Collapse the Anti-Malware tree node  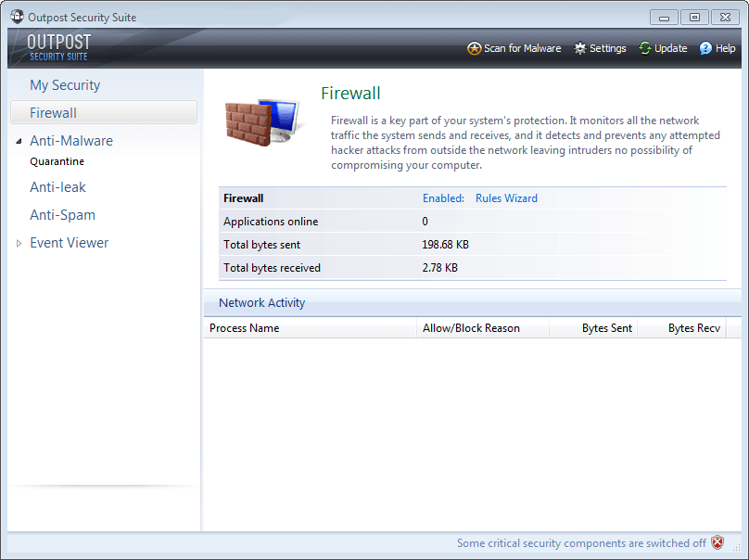coord(19,141)
